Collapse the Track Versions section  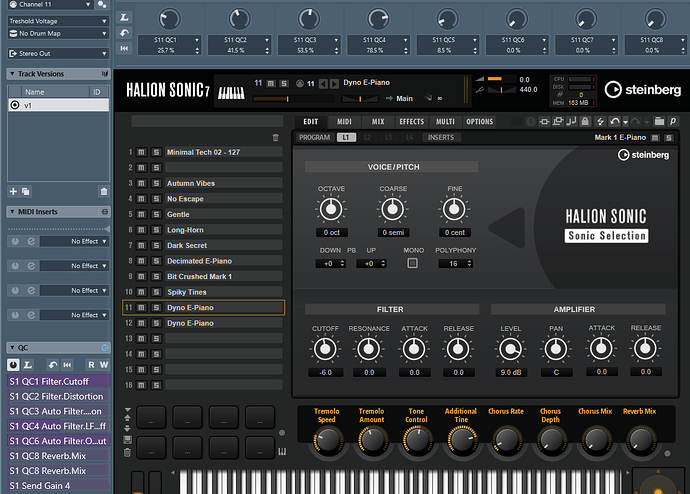12,74
